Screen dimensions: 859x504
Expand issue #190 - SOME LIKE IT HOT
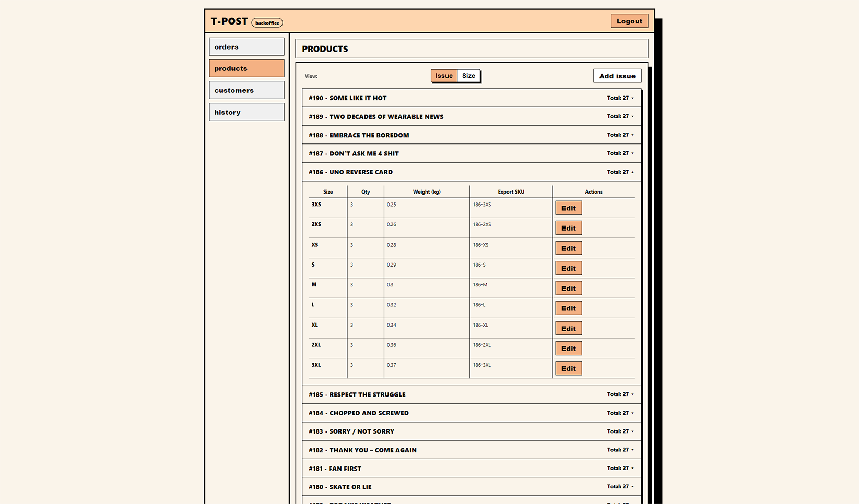472,98
